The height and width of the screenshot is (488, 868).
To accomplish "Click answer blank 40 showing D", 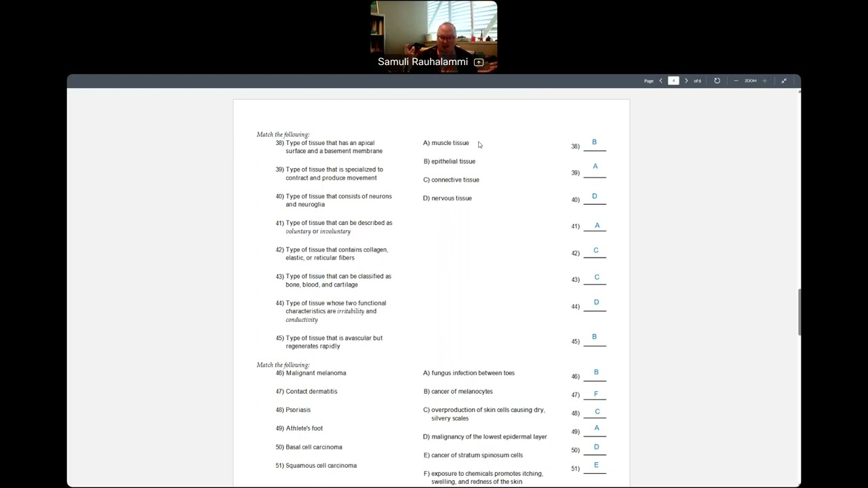I will point(595,198).
